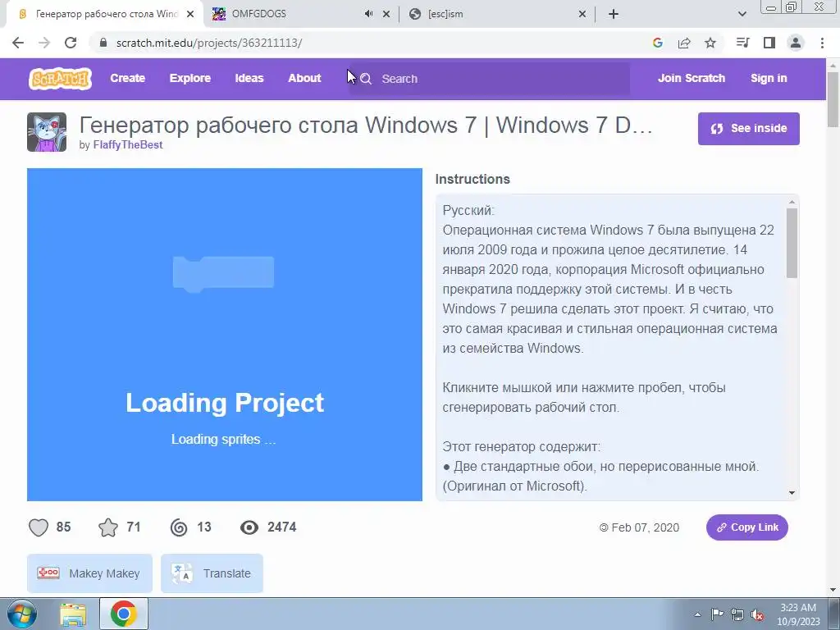Click Sign in
Image resolution: width=840 pixels, height=630 pixels.
pos(769,78)
